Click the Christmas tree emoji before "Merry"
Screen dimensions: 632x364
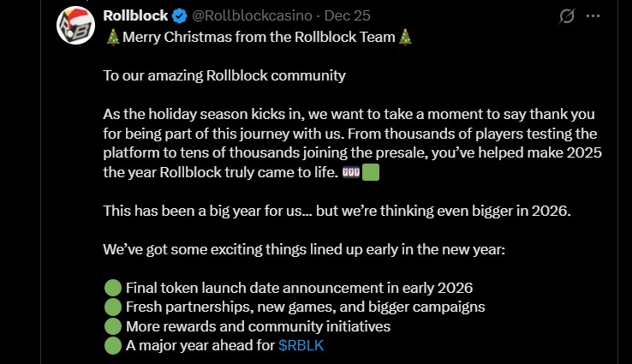(x=113, y=37)
